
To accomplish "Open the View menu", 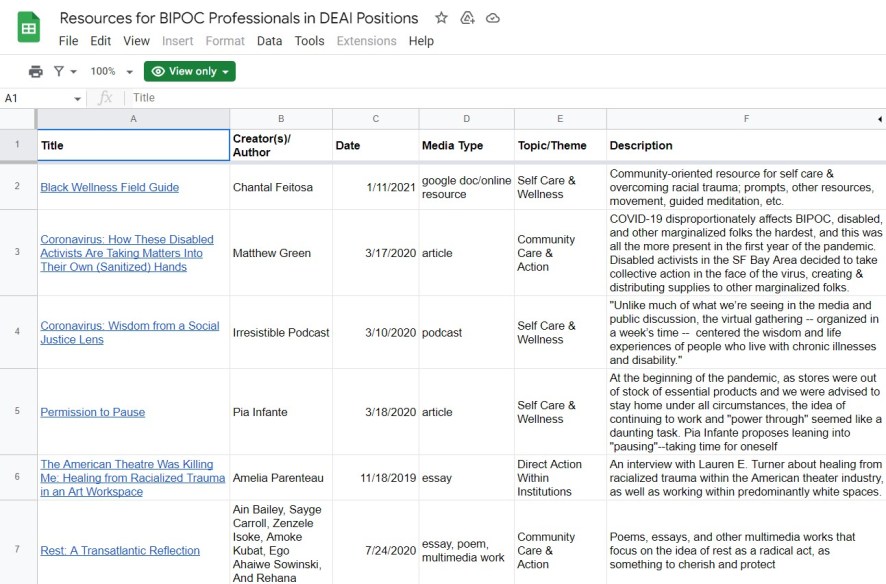I will point(137,41).
